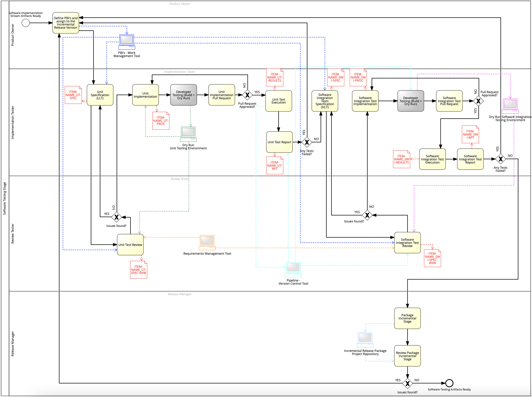Select the Issues found gateway near Unit Test Review
Screen dimensions: 532x397
[x=116, y=217]
